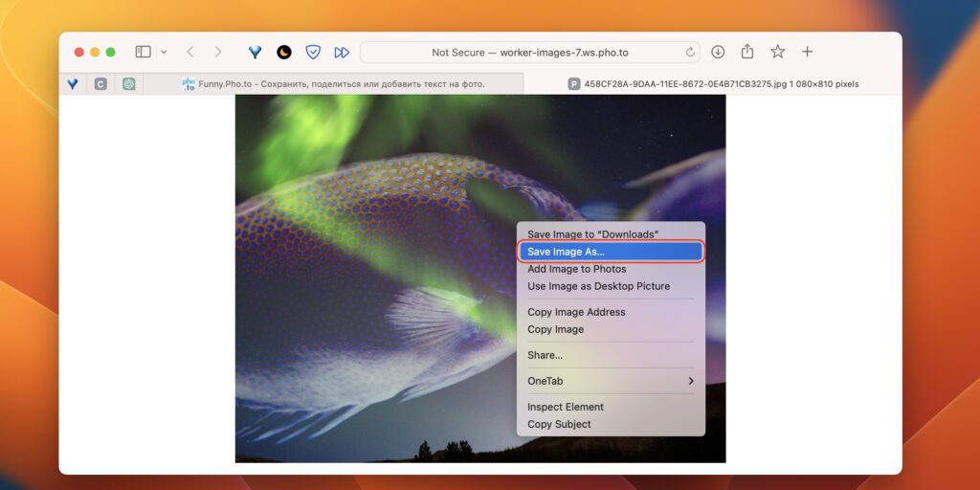The image size is (980, 490).
Task: Open the pinned tab with C icon
Action: (x=100, y=84)
